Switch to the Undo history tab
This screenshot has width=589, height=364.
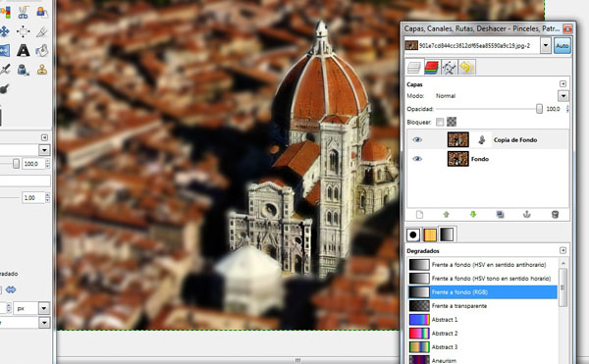pos(466,68)
